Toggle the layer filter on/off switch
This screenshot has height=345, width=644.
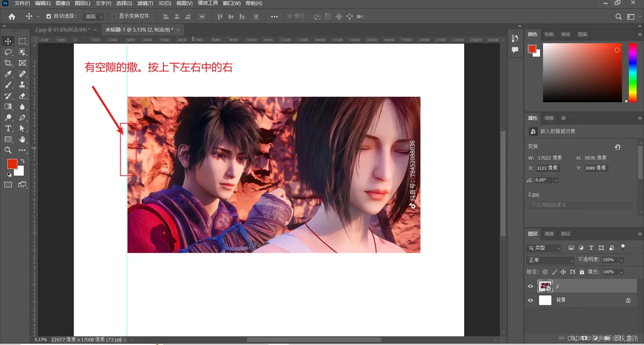tap(623, 247)
